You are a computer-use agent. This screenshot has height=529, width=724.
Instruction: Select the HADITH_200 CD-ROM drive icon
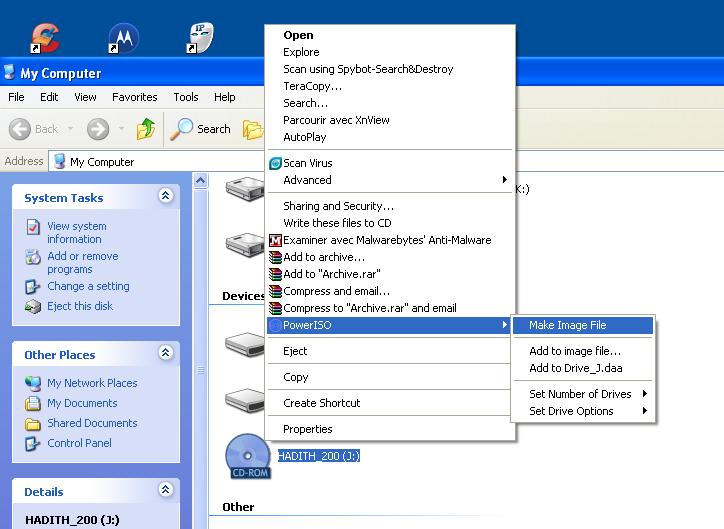(248, 456)
